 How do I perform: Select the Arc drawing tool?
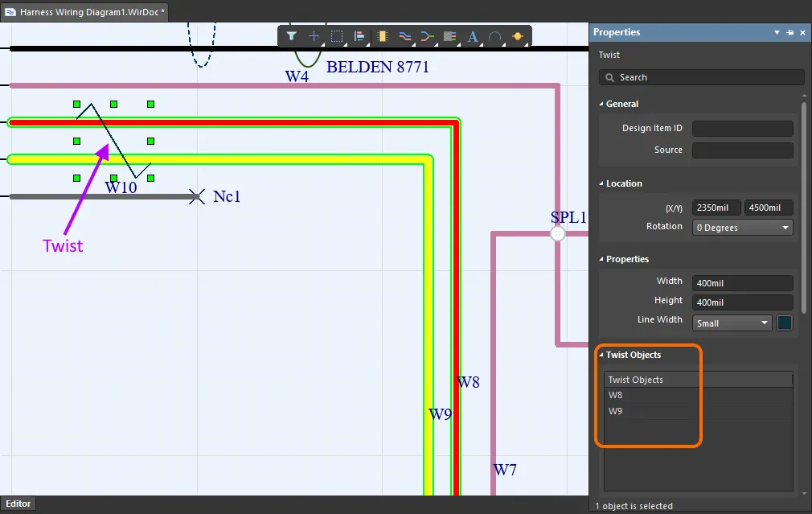click(496, 36)
